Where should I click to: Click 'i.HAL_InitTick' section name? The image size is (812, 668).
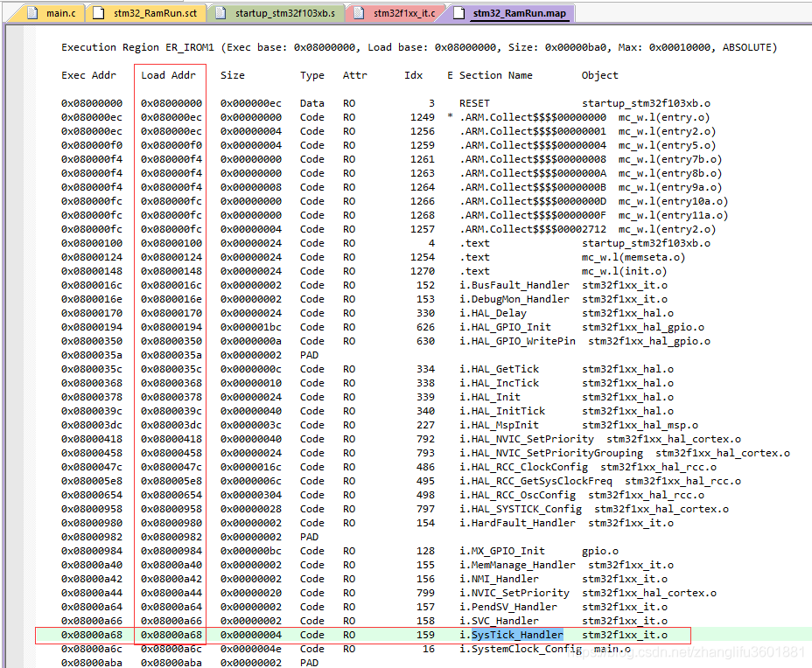pos(501,410)
